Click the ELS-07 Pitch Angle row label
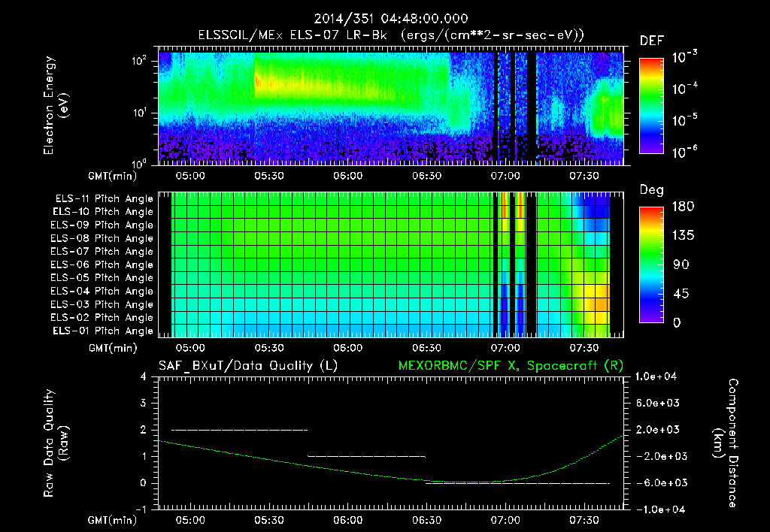Viewport: 770px width, 532px height. [x=102, y=252]
